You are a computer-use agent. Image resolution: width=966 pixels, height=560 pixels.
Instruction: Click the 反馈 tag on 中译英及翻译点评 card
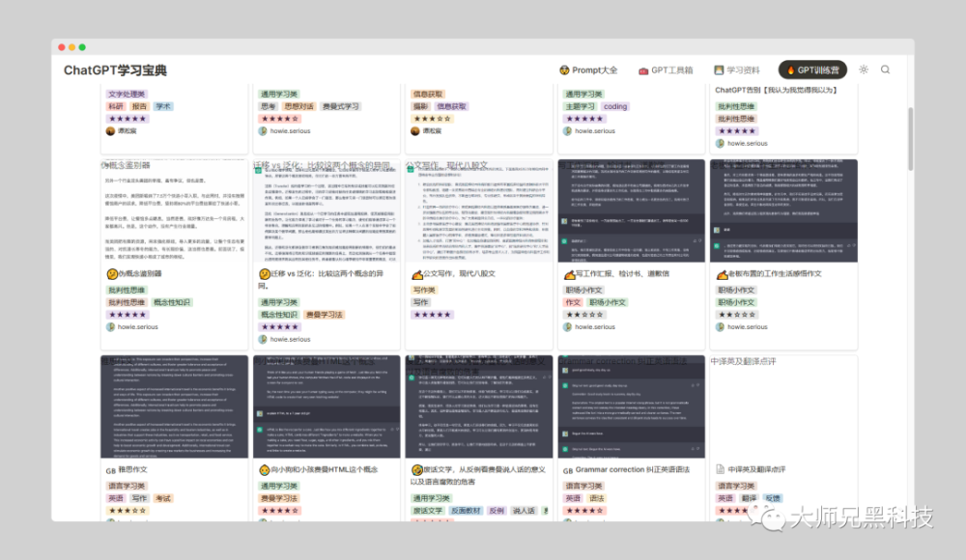coord(772,498)
